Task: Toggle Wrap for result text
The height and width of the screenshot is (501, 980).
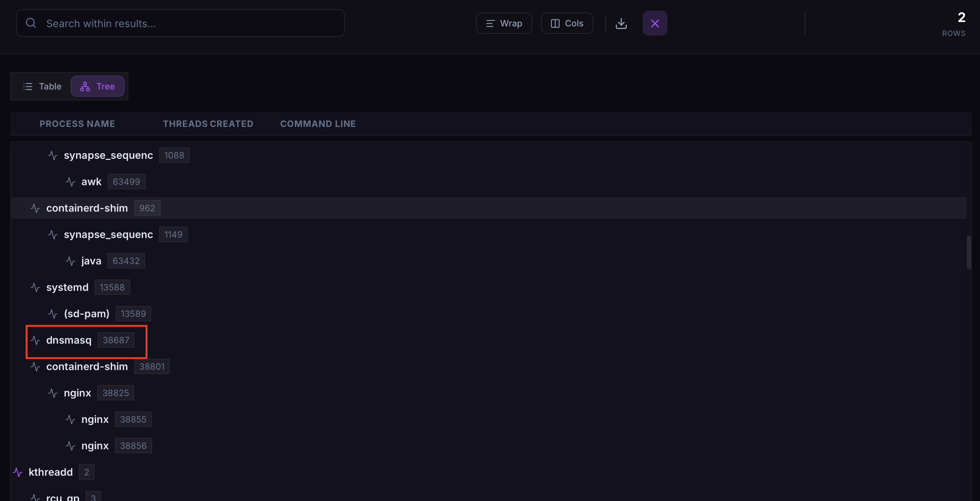Action: tap(504, 23)
